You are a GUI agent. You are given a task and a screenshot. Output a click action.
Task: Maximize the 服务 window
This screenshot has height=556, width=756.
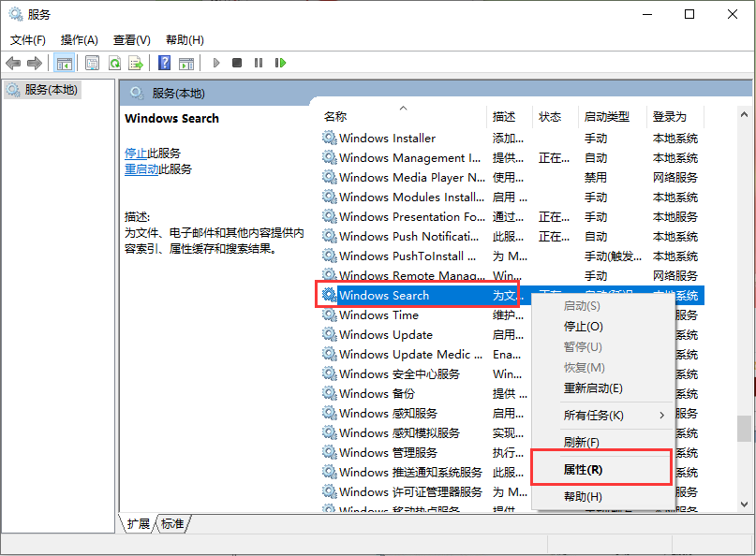689,14
